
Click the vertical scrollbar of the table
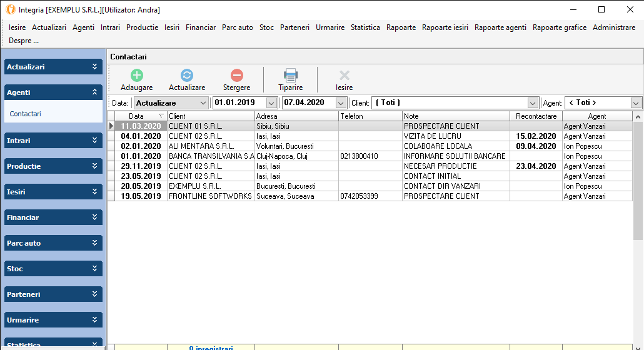(x=638, y=181)
